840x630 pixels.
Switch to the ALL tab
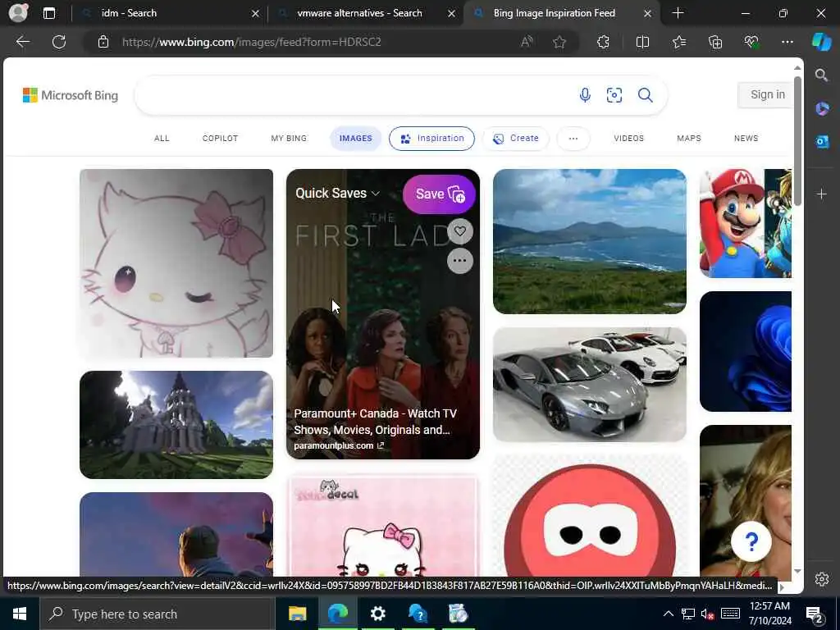(x=162, y=138)
